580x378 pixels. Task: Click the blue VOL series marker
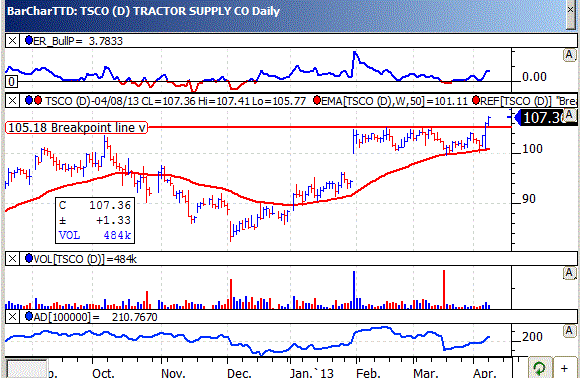29,258
